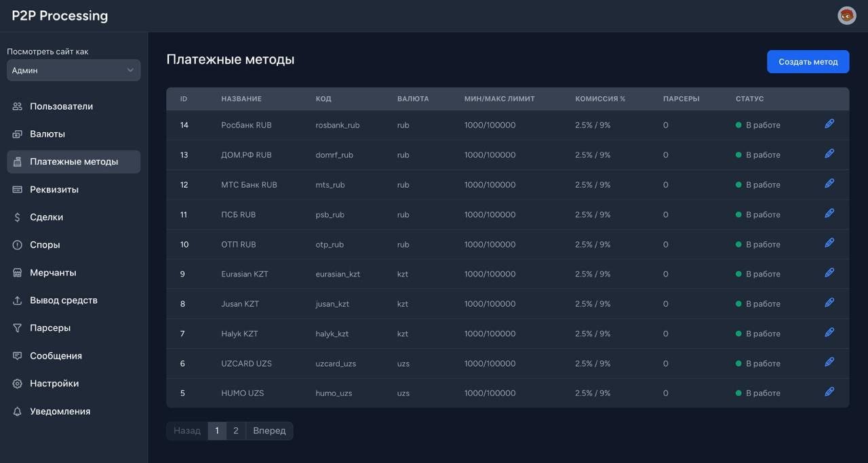Open Вывод средств section

74,300
